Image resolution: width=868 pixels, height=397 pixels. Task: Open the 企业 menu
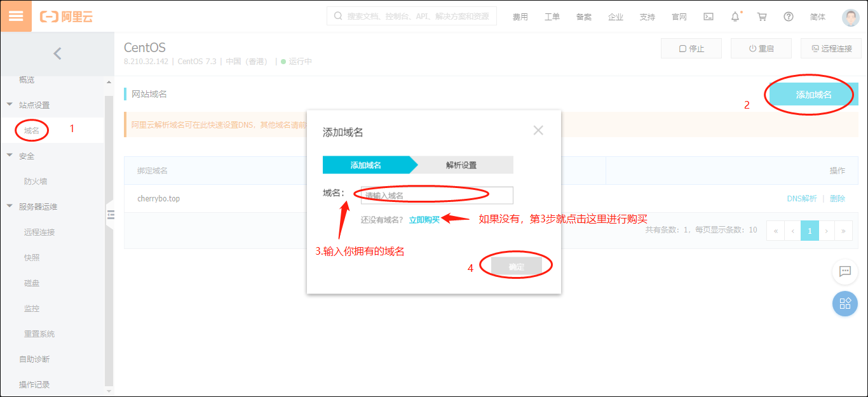click(616, 17)
